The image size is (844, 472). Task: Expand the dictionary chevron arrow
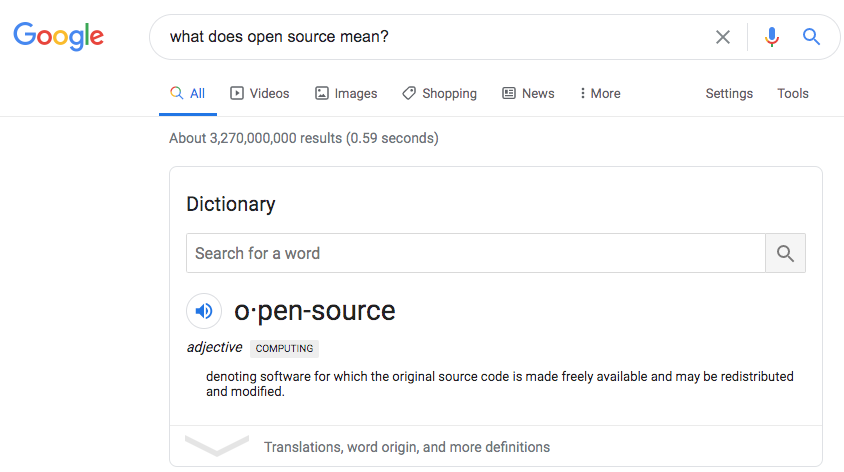tap(217, 447)
